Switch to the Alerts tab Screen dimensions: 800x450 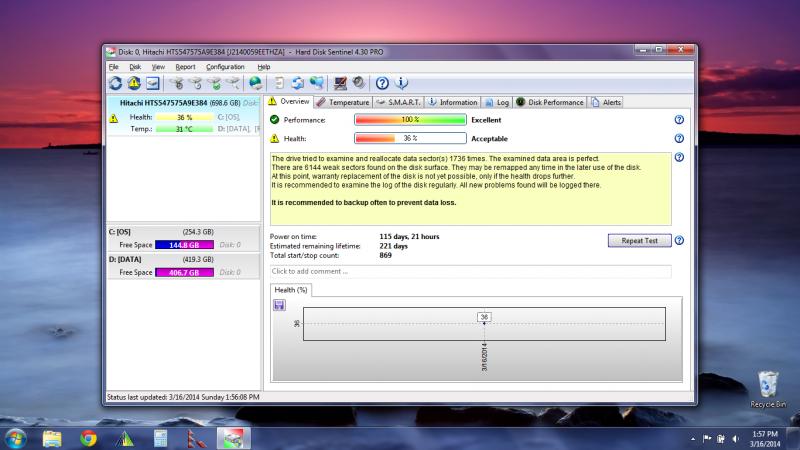pos(606,102)
